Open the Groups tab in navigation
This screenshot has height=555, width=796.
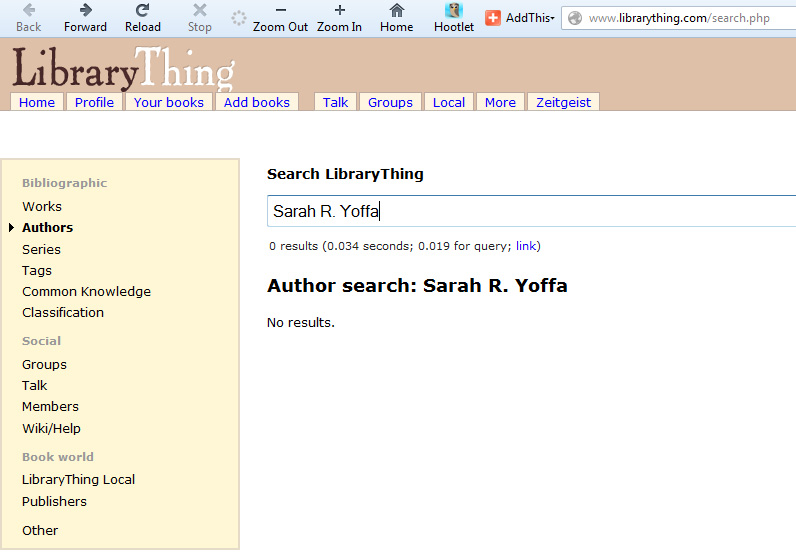click(x=390, y=102)
